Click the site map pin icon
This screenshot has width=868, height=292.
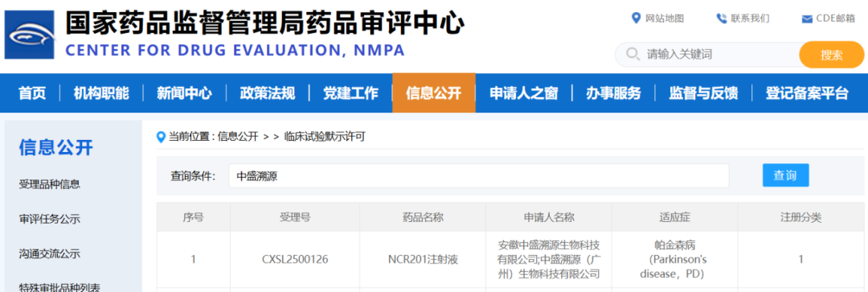tap(636, 19)
